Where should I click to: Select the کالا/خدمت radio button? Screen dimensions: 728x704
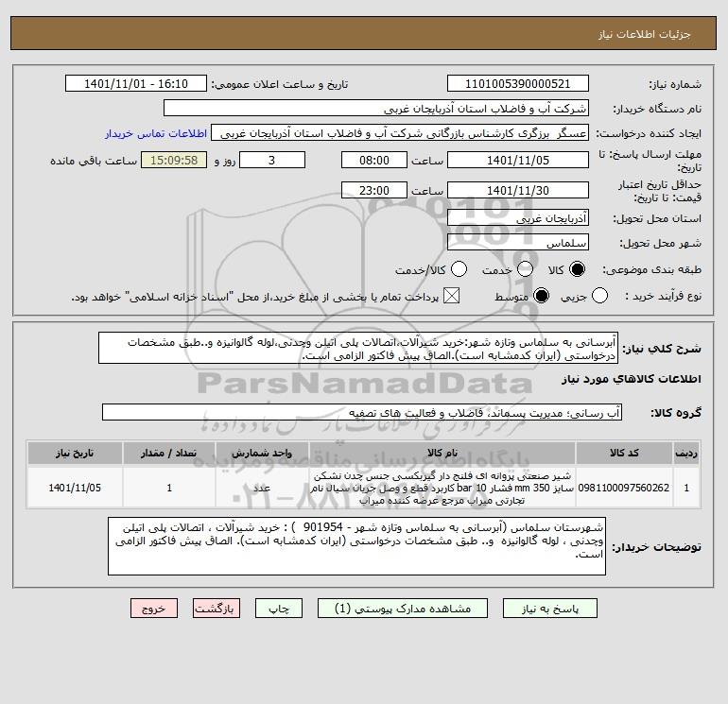459,269
